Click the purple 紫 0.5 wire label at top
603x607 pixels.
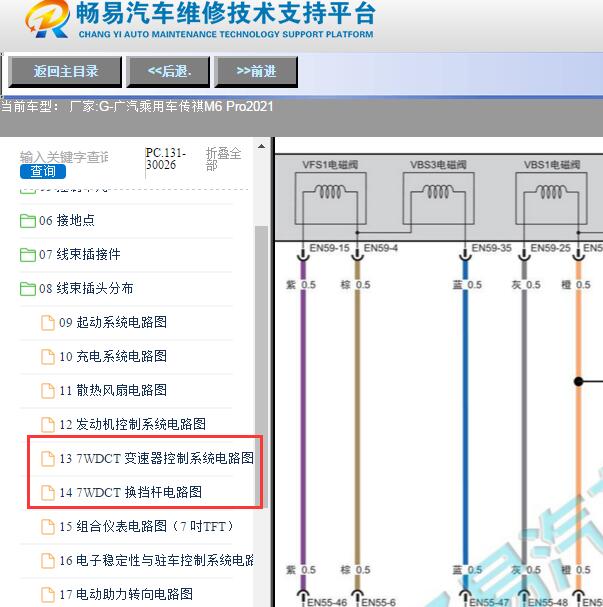coord(301,285)
